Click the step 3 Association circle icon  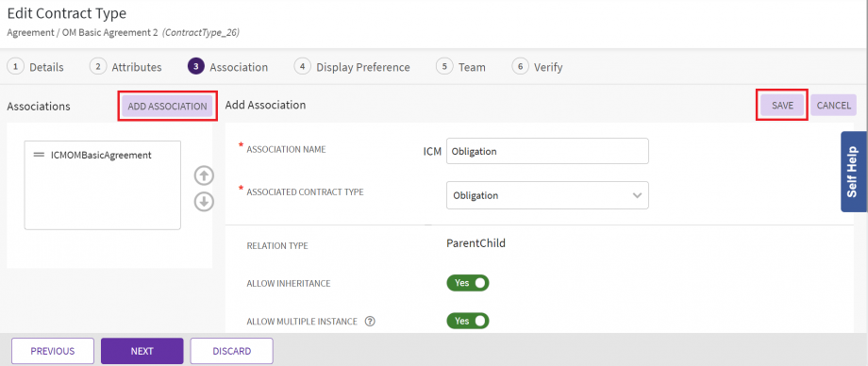pyautogui.click(x=195, y=66)
